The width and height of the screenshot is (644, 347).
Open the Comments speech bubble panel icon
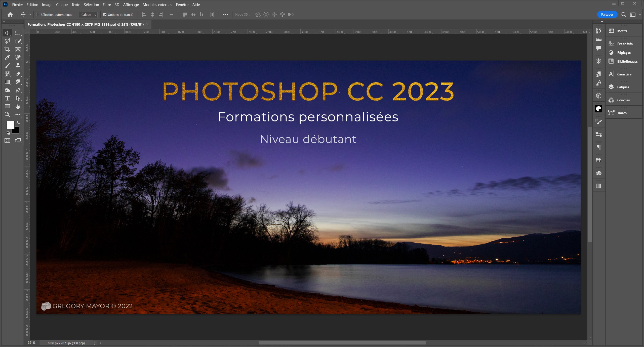click(599, 48)
